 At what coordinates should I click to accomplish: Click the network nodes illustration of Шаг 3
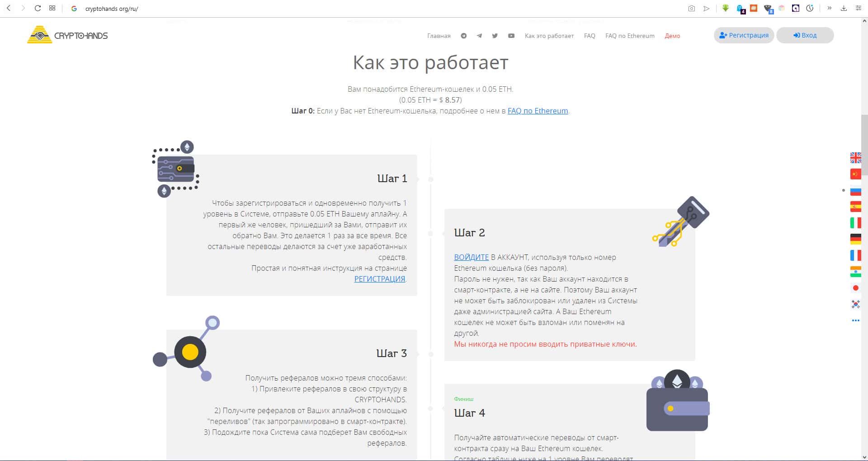coord(186,348)
